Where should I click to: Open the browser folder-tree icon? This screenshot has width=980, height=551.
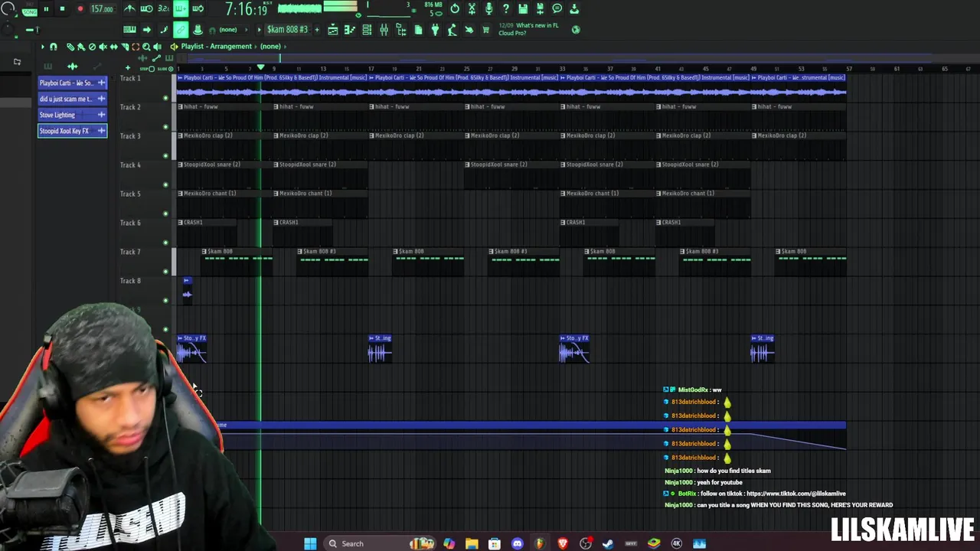401,29
